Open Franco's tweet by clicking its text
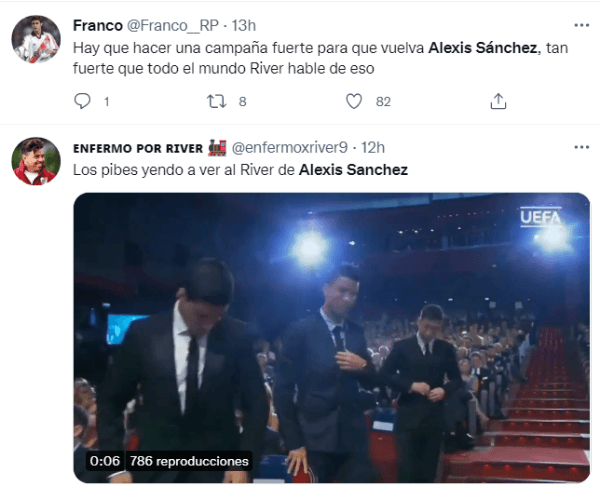Viewport: 600px width, 486px height. click(x=300, y=58)
